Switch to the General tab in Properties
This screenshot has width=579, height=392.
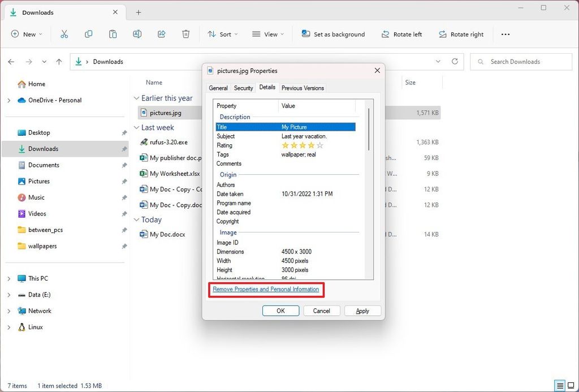pyautogui.click(x=218, y=88)
